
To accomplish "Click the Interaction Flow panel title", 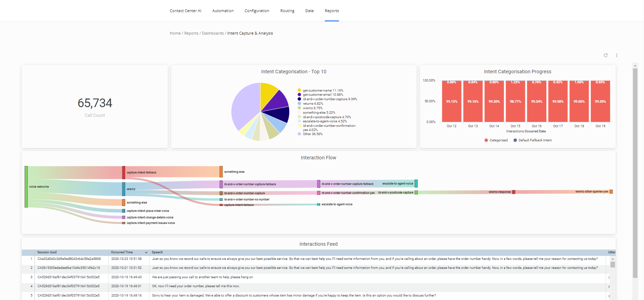I will (x=318, y=158).
